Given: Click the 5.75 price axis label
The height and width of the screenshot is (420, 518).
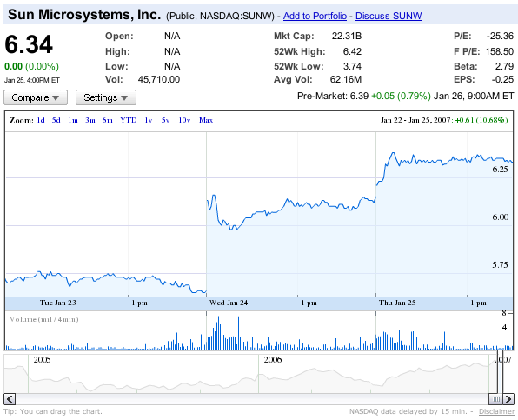Looking at the screenshot, I should (500, 265).
